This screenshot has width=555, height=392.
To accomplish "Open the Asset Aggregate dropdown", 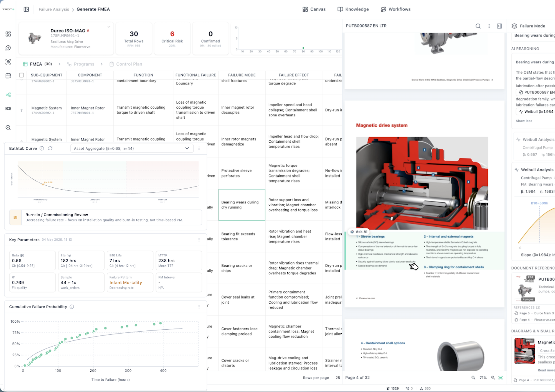I will tap(132, 148).
